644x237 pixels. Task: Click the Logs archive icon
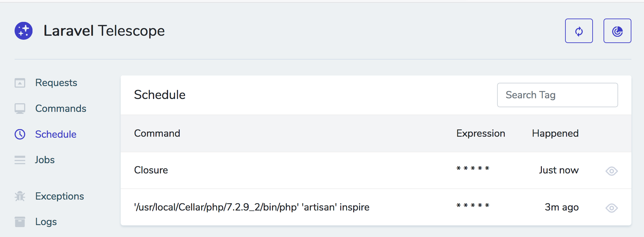pyautogui.click(x=20, y=221)
